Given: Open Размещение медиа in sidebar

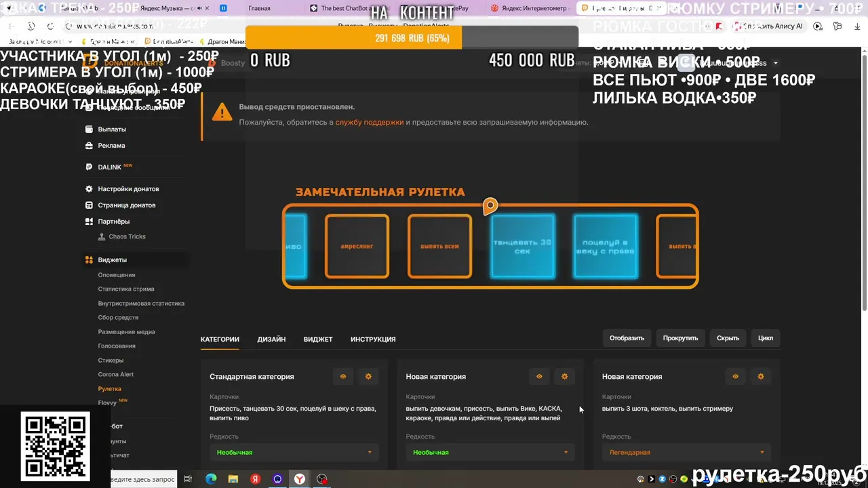Looking at the screenshot, I should (x=126, y=331).
